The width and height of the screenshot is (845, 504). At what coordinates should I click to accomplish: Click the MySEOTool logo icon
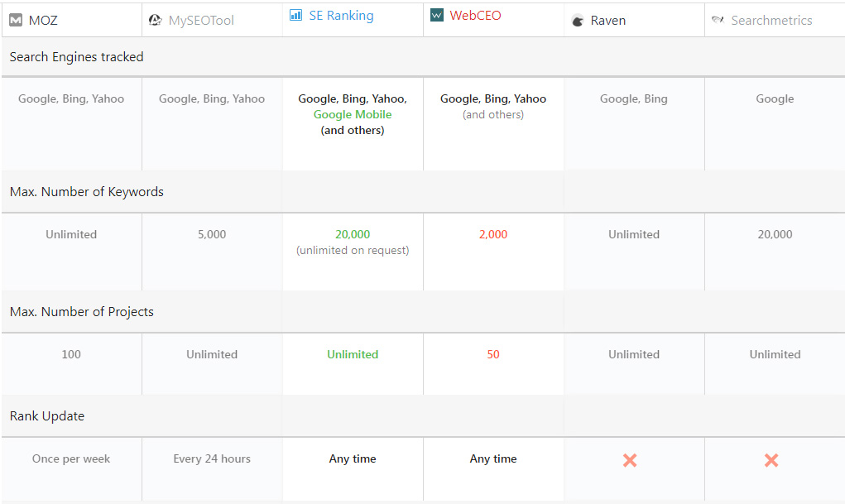[x=156, y=21]
